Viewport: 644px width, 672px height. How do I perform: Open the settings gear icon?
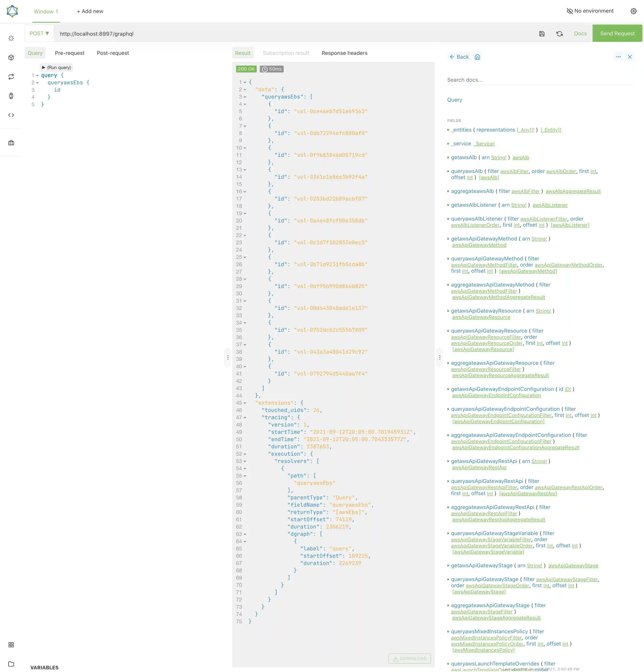click(633, 11)
